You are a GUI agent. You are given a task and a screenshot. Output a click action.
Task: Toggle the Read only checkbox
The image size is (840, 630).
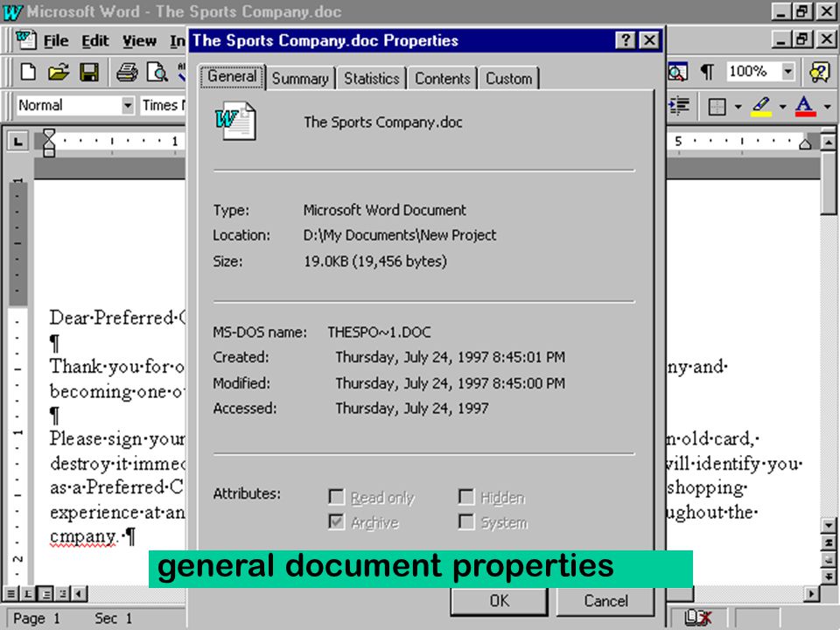coord(336,497)
